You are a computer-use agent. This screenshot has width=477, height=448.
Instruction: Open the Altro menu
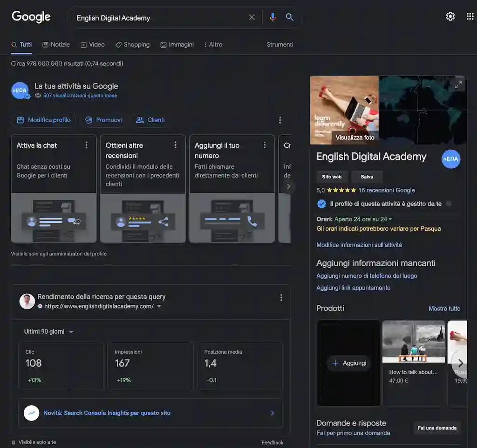(x=213, y=44)
